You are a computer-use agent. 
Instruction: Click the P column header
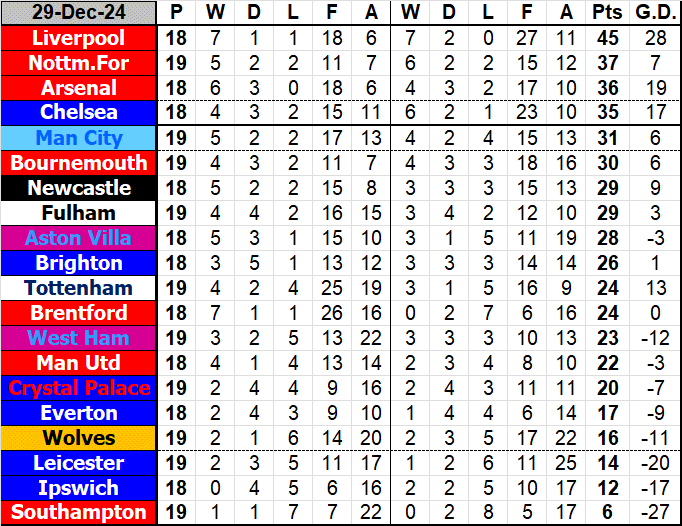coord(177,13)
